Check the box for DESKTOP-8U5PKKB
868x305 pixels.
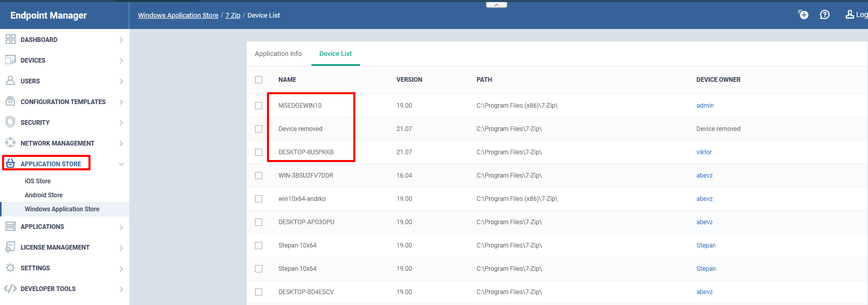coord(259,152)
